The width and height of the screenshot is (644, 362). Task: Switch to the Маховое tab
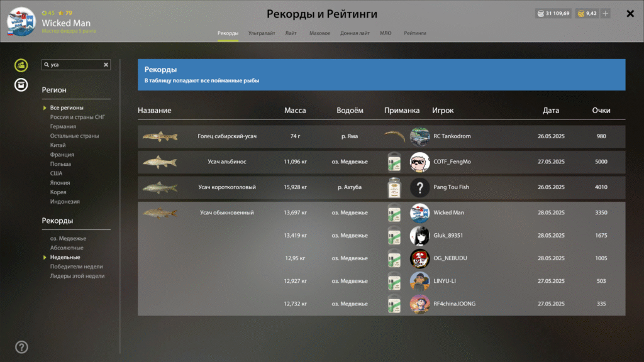[x=319, y=33]
